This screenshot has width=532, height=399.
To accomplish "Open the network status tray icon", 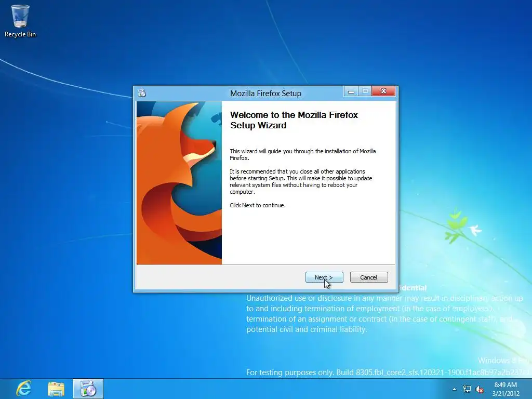I will [467, 389].
